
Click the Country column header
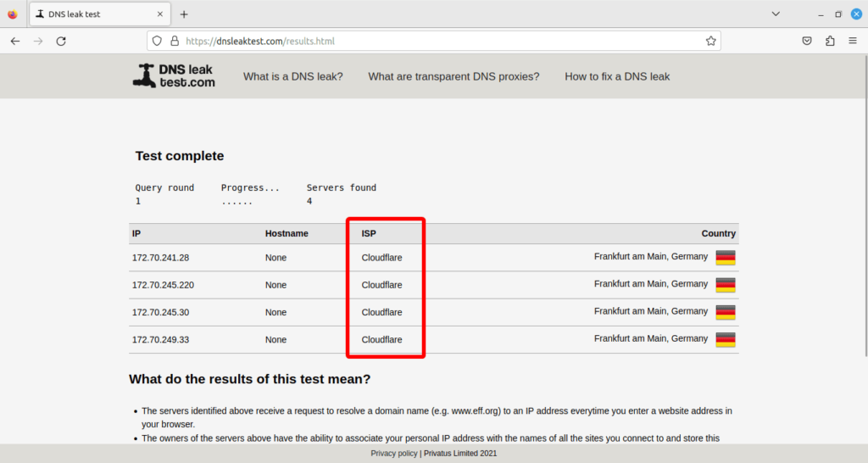(x=719, y=234)
